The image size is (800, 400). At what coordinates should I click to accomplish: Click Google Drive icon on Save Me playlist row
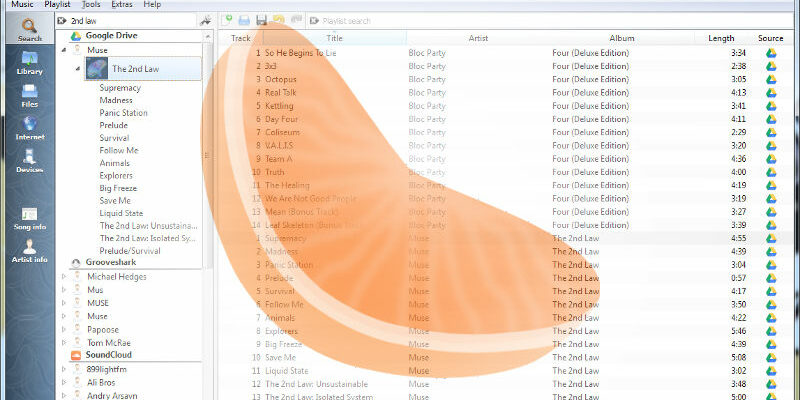771,358
